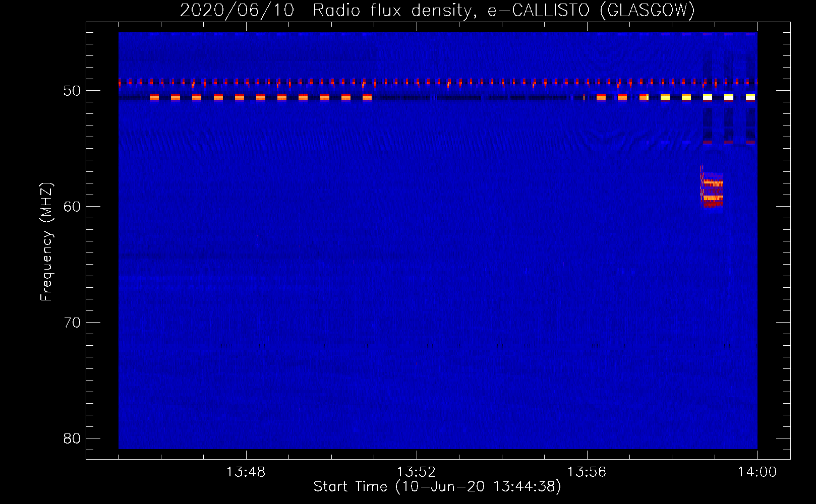Click the 14:00 time tick label
The width and height of the screenshot is (816, 504).
pyautogui.click(x=757, y=472)
